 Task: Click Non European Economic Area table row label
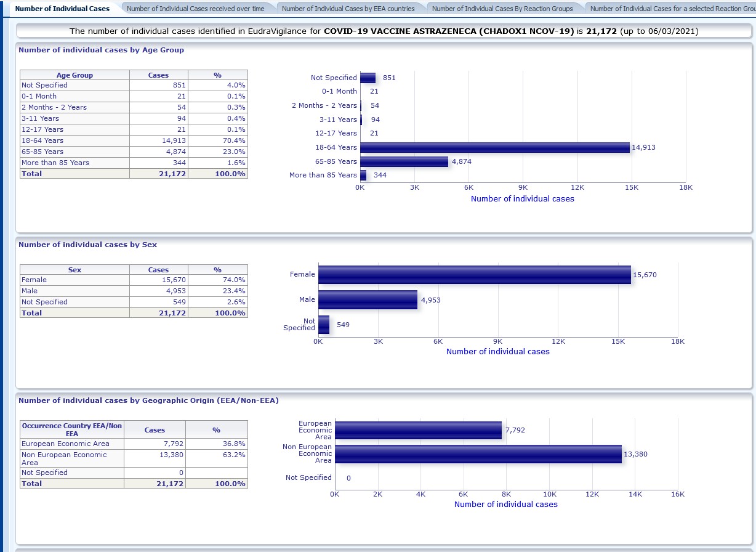point(72,458)
